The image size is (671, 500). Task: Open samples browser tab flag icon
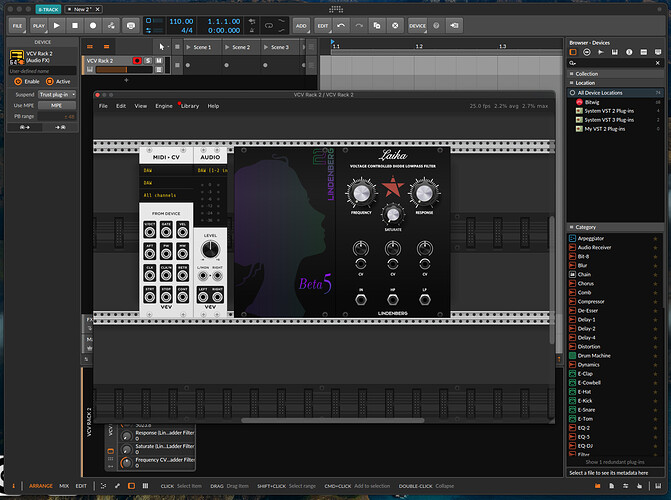tap(601, 52)
